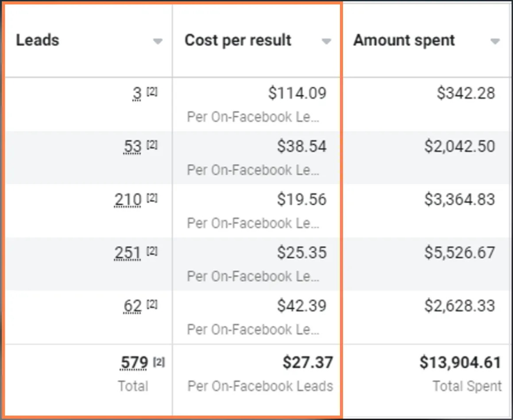513x420 pixels.
Task: Click the 210 leads value
Action: [128, 200]
